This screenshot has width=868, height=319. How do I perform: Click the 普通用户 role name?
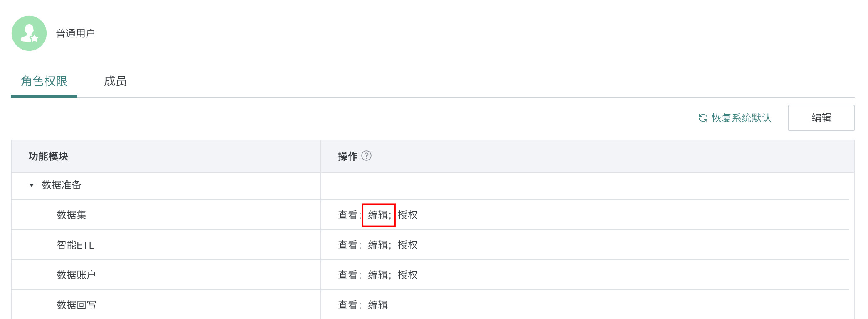[75, 33]
